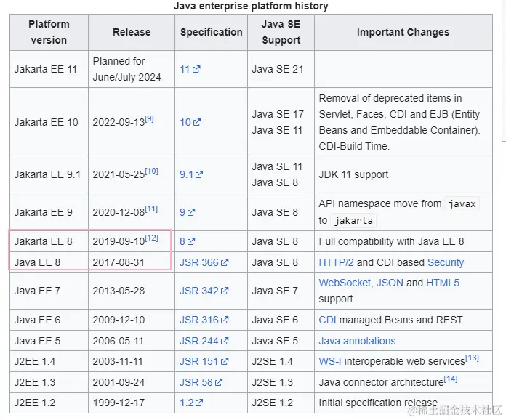
Task: Open the 1.2 specification link
Action: (x=191, y=403)
